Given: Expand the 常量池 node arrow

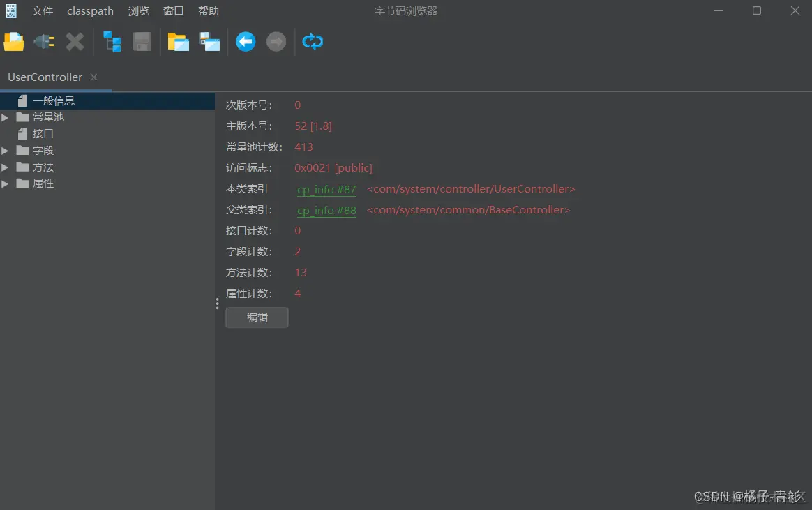Looking at the screenshot, I should click(x=5, y=117).
